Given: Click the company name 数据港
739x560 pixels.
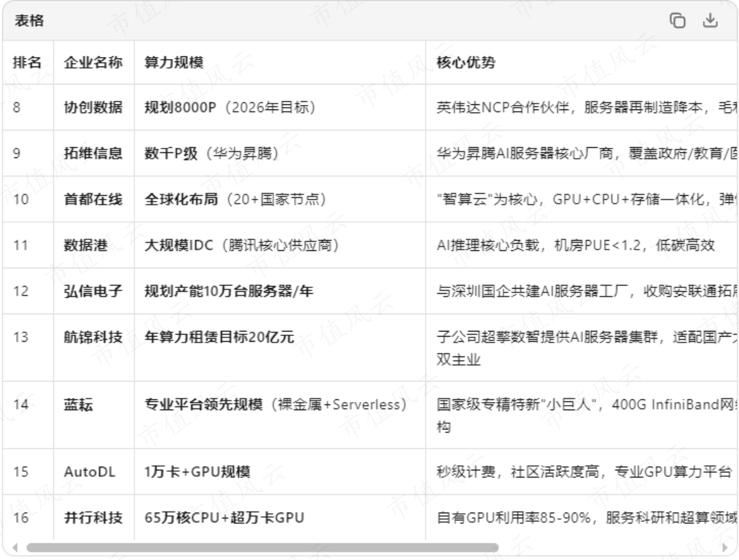Looking at the screenshot, I should (x=86, y=245).
